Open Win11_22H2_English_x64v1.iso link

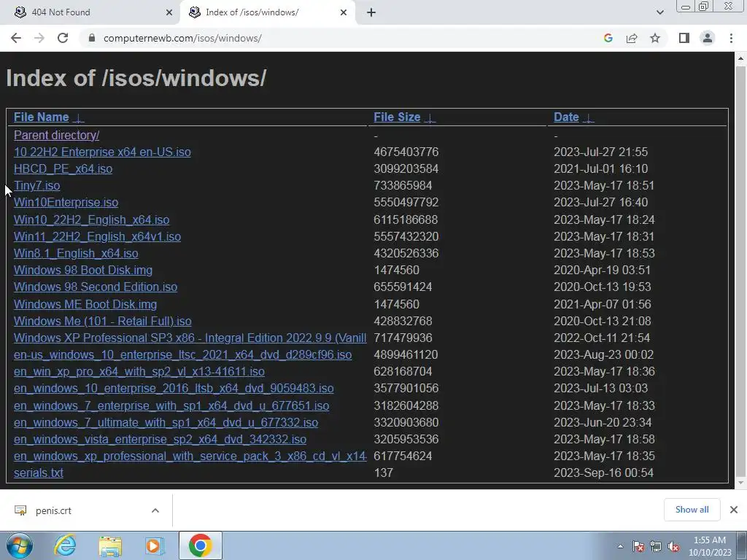97,237
